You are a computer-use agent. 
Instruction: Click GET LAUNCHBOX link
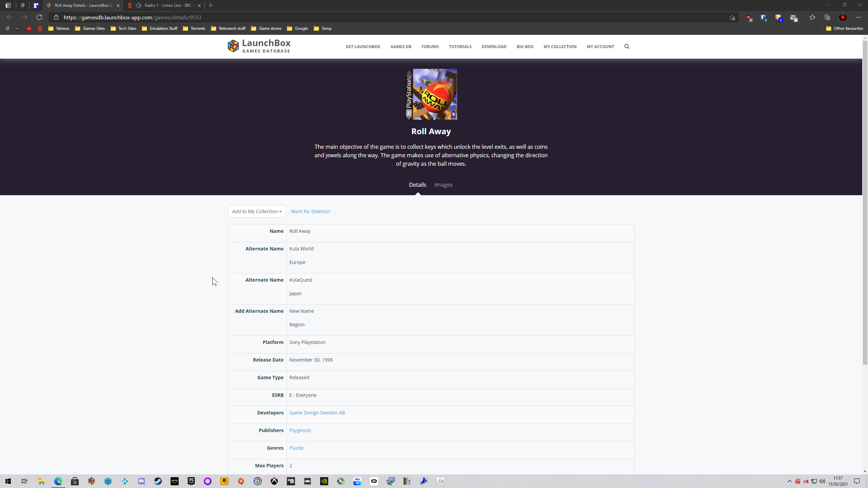coord(363,46)
